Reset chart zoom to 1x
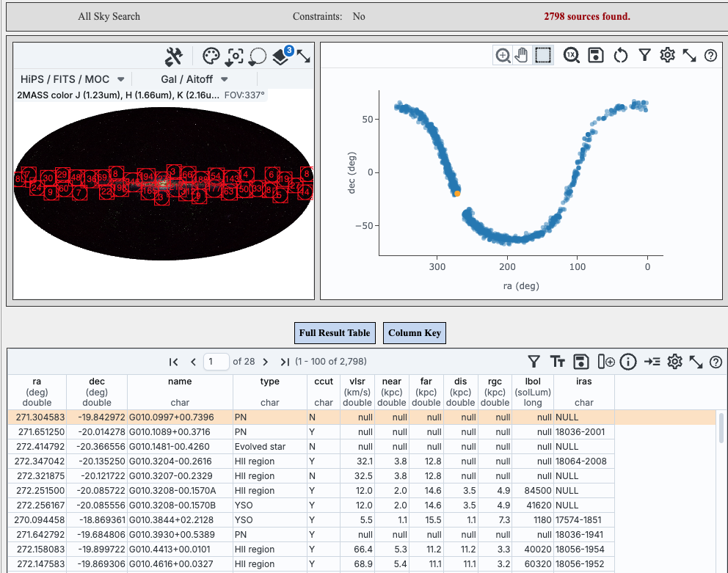This screenshot has width=728, height=573. pos(572,55)
